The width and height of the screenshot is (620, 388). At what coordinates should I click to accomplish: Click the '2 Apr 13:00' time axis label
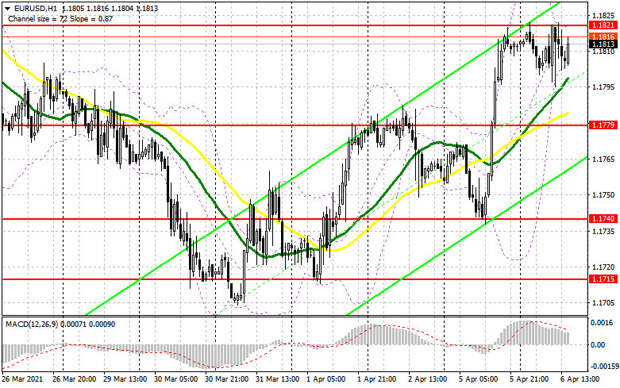tap(428, 379)
